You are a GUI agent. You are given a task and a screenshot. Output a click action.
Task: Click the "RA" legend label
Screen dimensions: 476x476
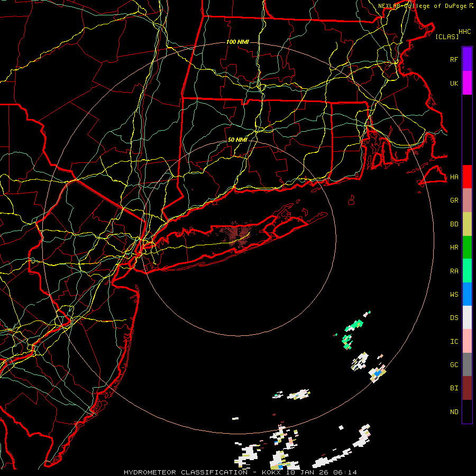454,271
